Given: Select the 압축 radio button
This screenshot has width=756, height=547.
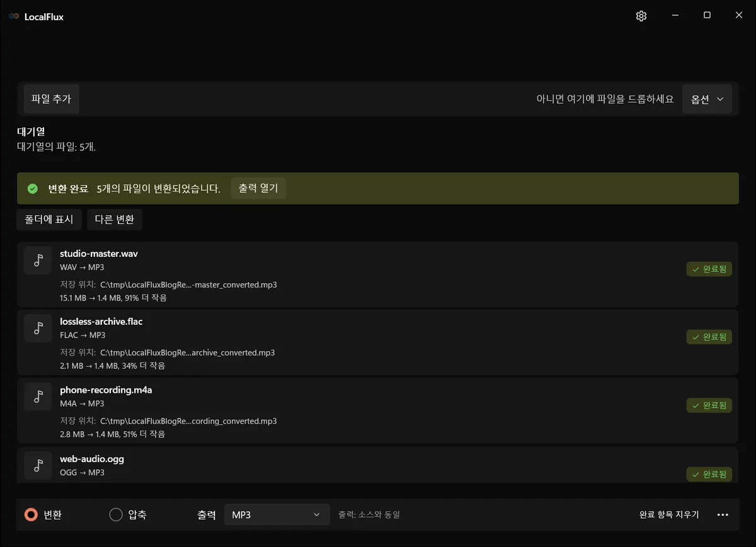Looking at the screenshot, I should pos(116,515).
